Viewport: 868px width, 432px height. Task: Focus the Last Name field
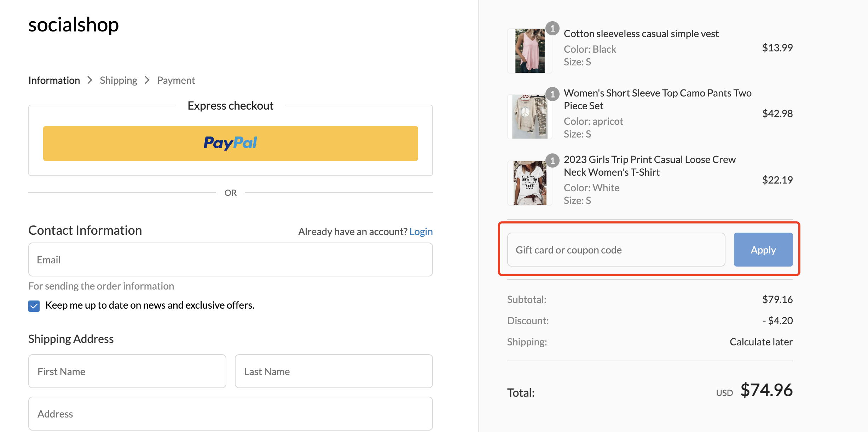334,371
